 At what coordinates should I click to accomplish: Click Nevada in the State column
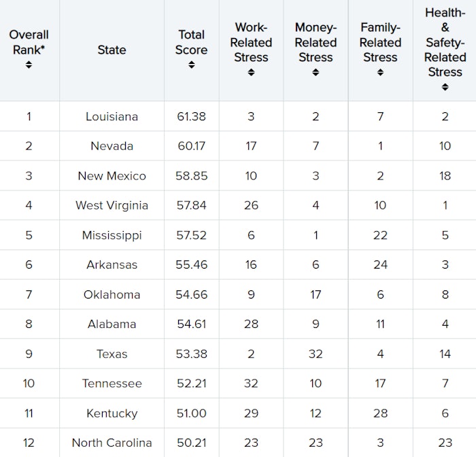pos(112,146)
